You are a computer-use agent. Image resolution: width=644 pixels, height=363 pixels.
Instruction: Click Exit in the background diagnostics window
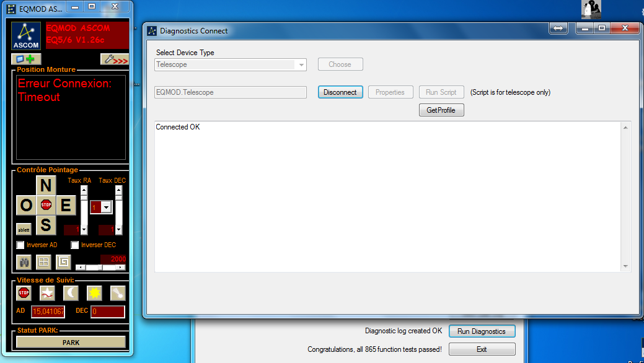click(482, 349)
